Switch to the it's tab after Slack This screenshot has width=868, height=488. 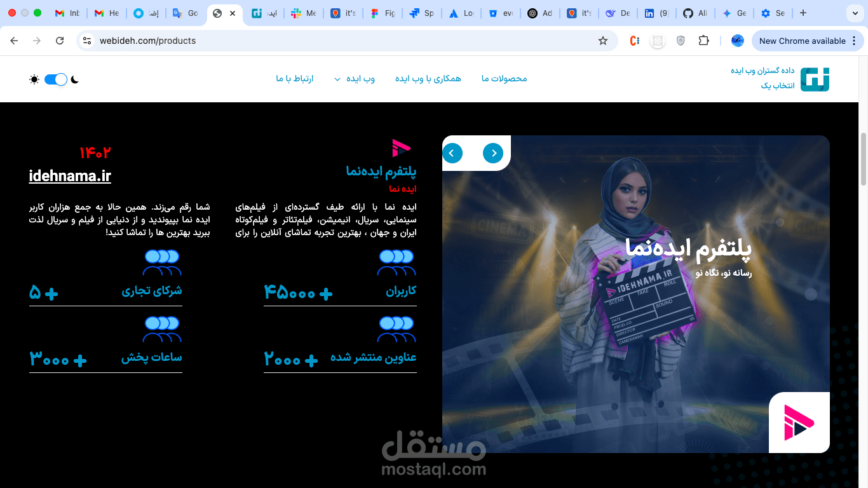coord(342,13)
